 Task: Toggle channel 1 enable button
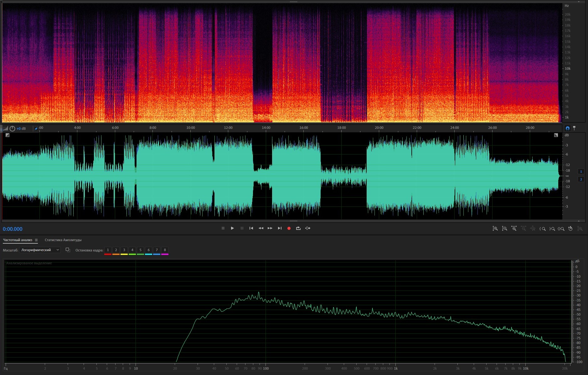(x=581, y=171)
